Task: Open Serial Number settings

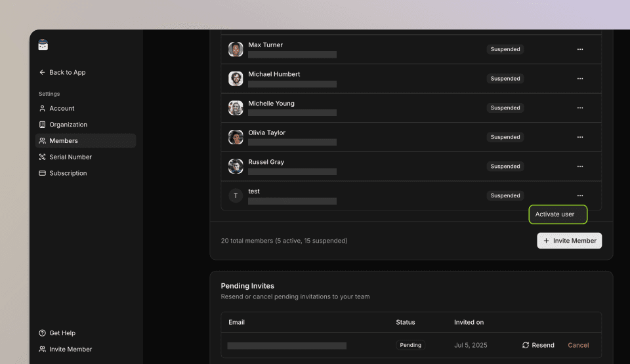Action: (x=70, y=157)
